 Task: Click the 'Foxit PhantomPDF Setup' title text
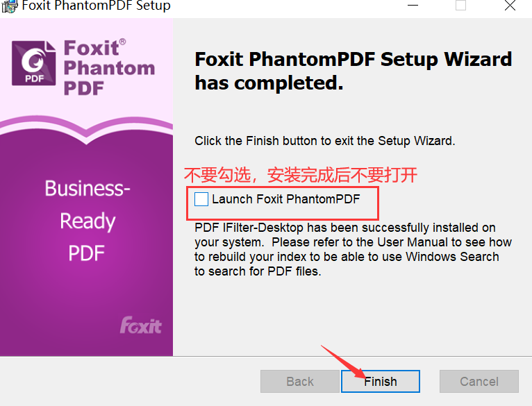[96, 6]
